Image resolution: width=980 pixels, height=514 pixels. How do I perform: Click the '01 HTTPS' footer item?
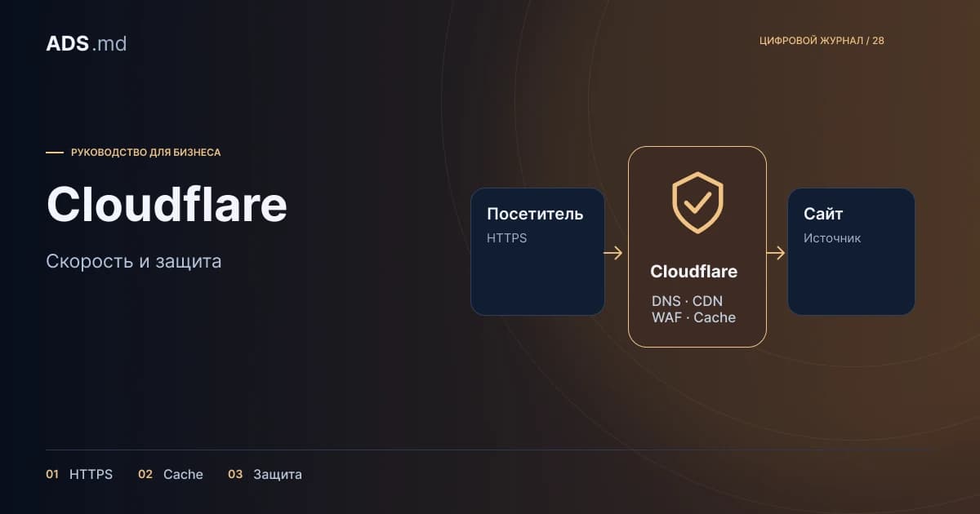[79, 474]
